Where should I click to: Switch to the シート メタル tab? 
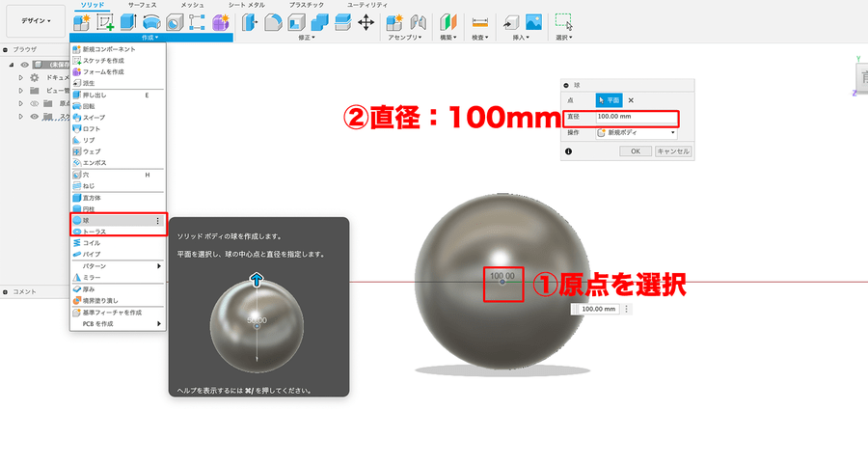[247, 5]
